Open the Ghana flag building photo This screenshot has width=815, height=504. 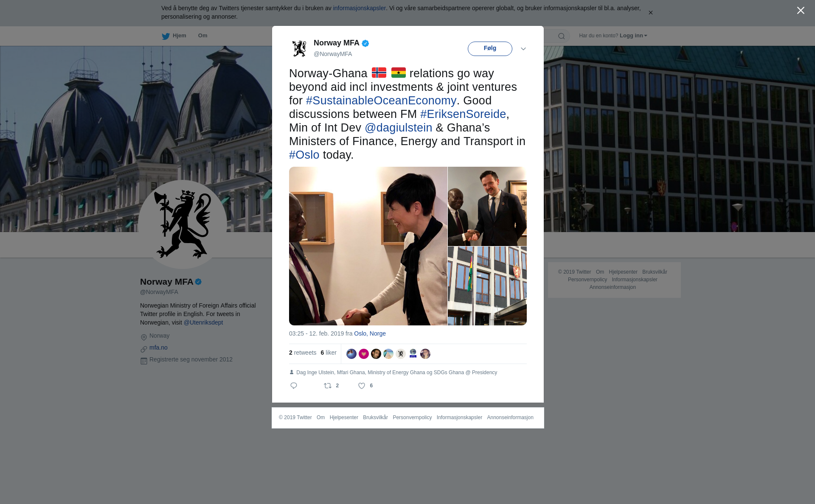coord(487,286)
